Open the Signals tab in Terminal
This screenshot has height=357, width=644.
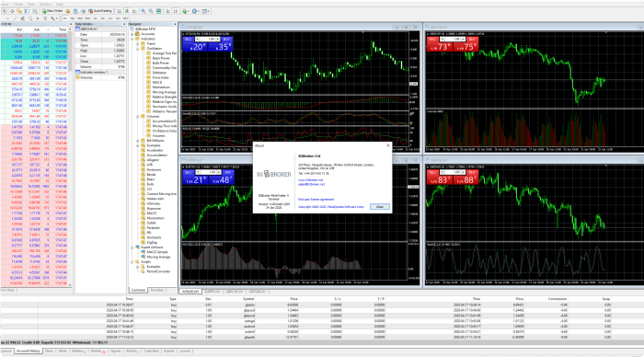click(115, 351)
